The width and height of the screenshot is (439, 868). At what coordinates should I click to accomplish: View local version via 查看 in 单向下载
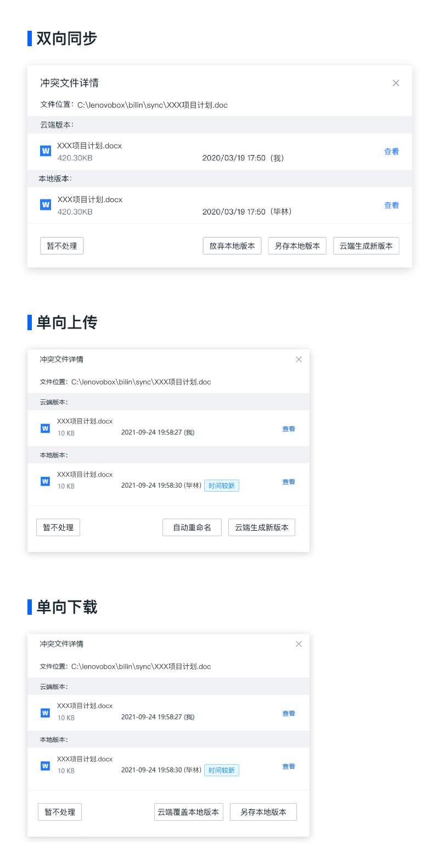289,766
